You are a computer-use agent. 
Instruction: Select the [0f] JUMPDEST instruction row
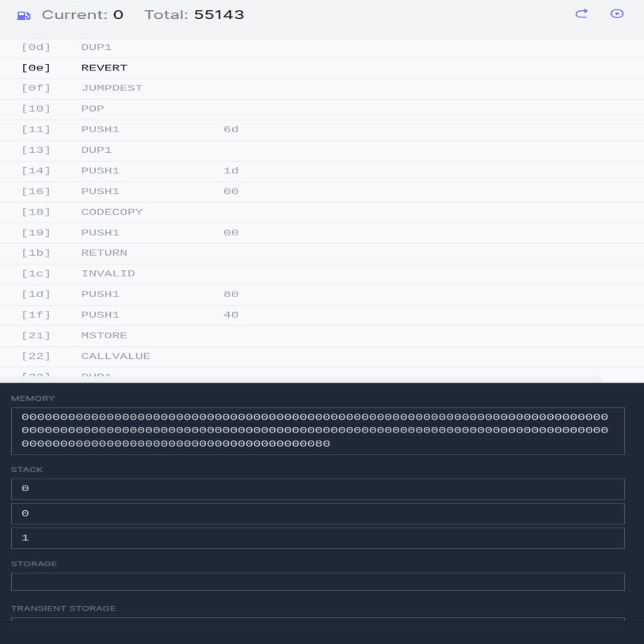pyautogui.click(x=322, y=89)
